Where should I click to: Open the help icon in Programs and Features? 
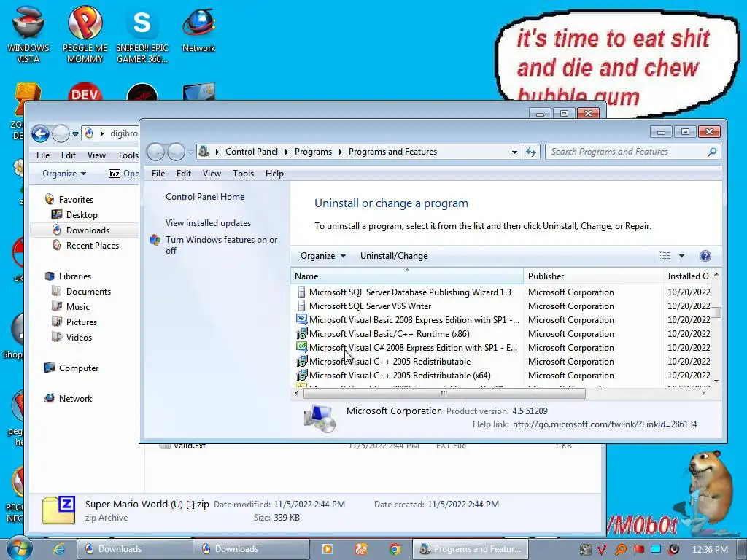[x=705, y=256]
